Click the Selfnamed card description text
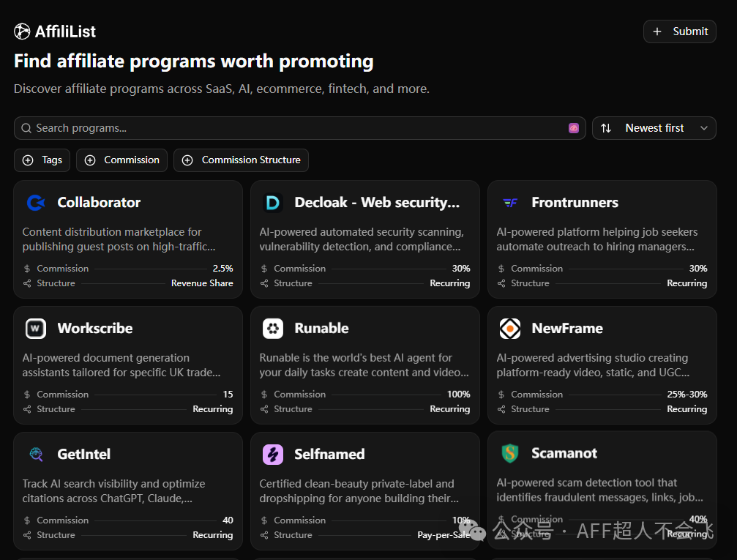The width and height of the screenshot is (737, 560). tap(359, 491)
